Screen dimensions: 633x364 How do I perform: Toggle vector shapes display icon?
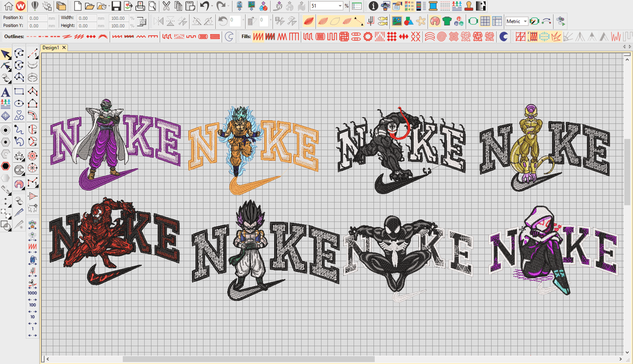pyautogui.click(x=408, y=21)
